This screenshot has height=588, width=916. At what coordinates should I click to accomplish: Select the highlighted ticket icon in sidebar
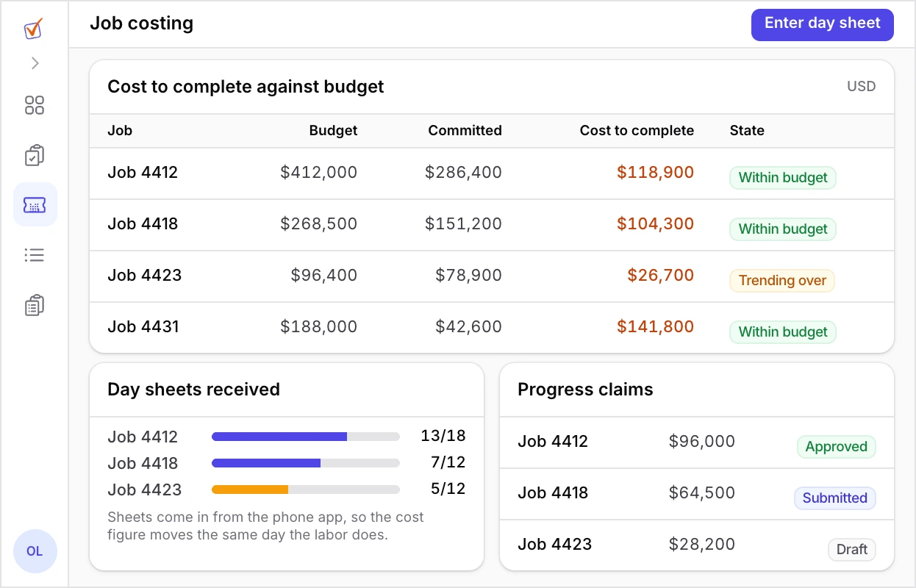point(35,204)
